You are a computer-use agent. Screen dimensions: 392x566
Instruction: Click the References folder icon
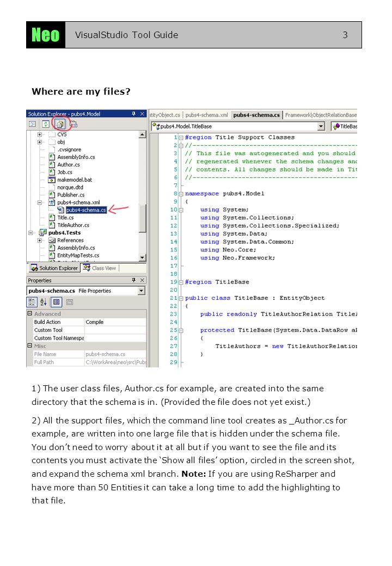tap(52, 241)
